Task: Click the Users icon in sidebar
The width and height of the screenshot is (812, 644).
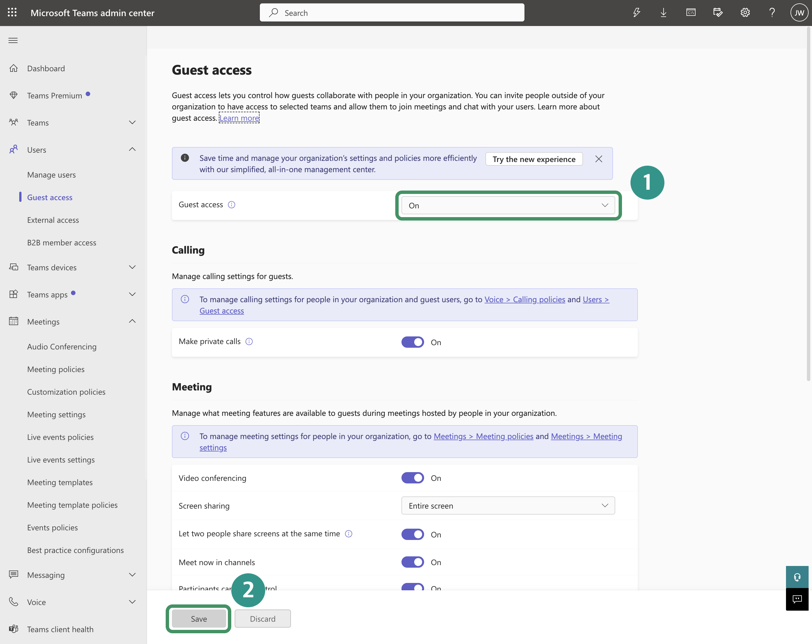Action: click(14, 150)
